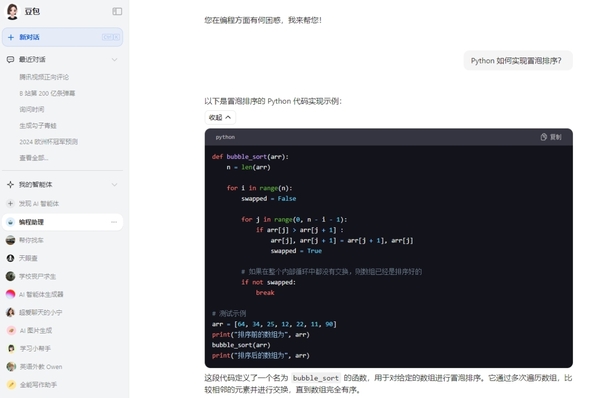This screenshot has height=398, width=600.
Task: Click the def bubble_sort(arr): code line
Action: [x=250, y=157]
